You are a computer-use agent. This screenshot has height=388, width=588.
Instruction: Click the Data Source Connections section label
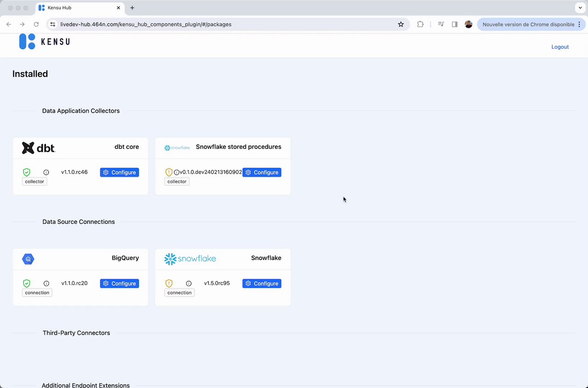click(x=79, y=222)
